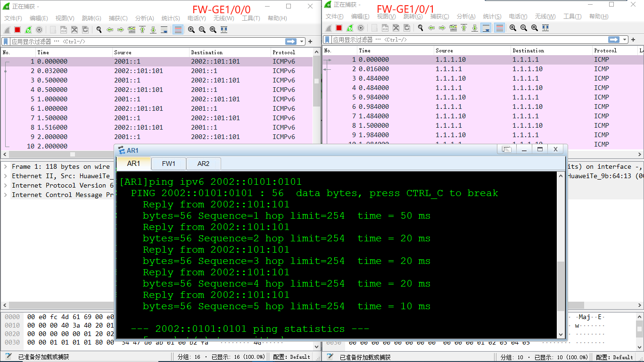Click find packet magnifier in FW-GE1/0/0 toolbar
The width and height of the screenshot is (644, 362).
click(99, 30)
